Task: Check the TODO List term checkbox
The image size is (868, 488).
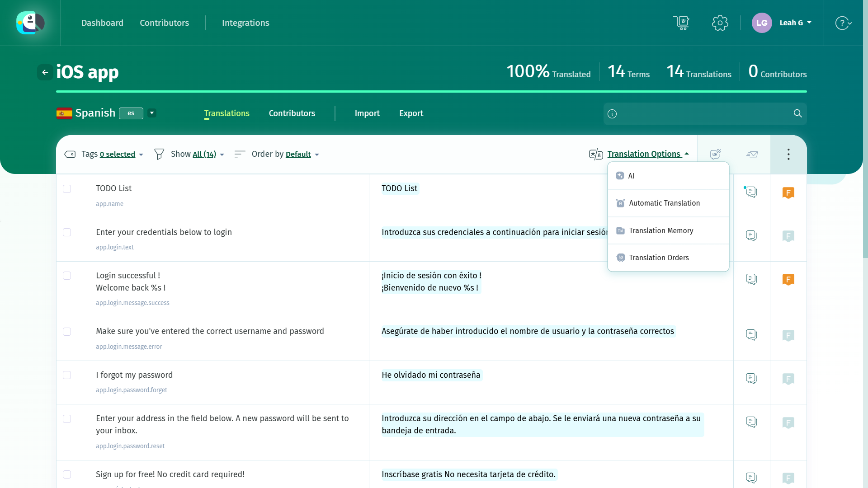Action: tap(67, 189)
